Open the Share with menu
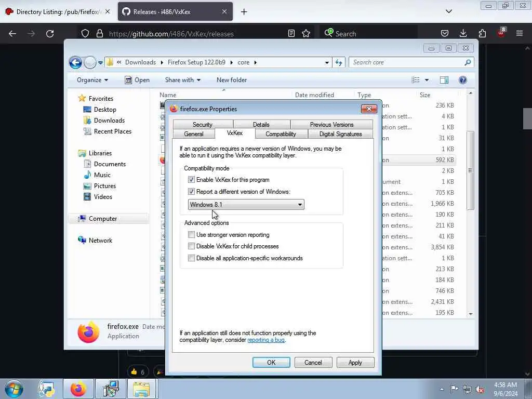This screenshot has width=532, height=399. click(182, 80)
